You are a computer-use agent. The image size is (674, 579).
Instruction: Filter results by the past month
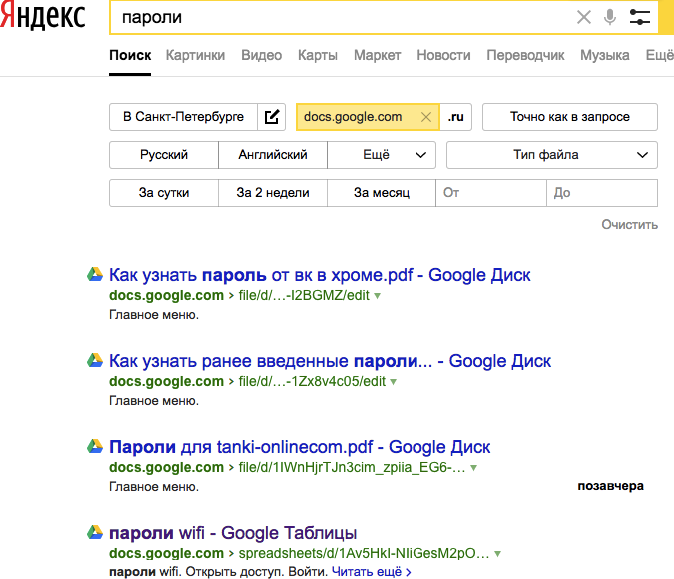[382, 193]
